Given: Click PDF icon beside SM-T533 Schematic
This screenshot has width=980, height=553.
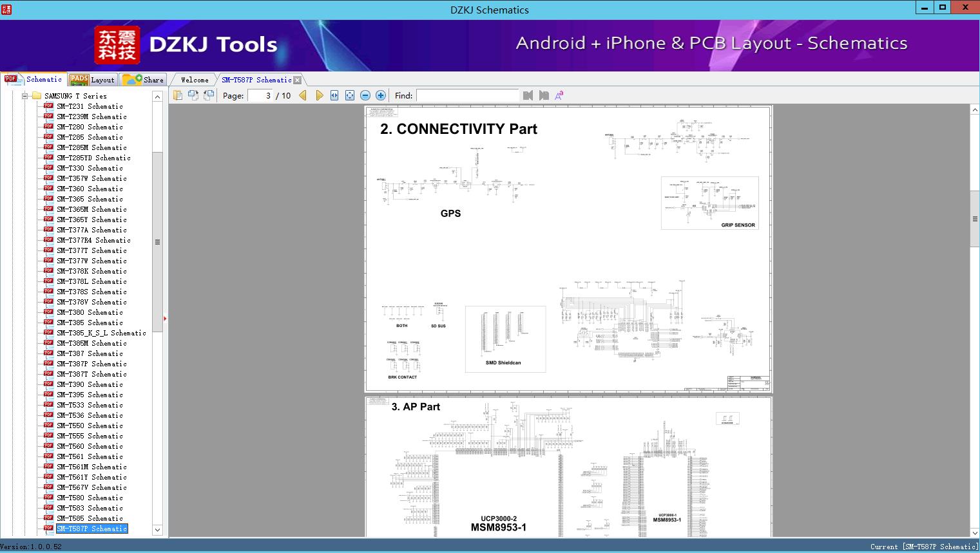Looking at the screenshot, I should pos(48,405).
